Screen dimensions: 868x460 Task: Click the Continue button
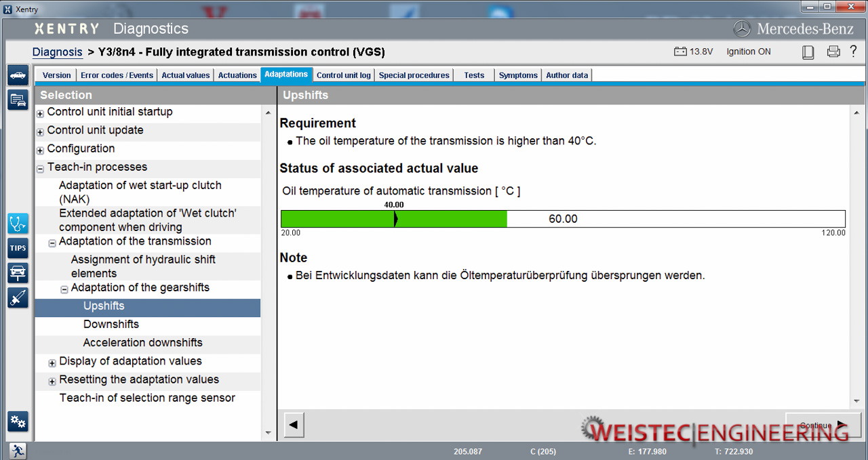[x=823, y=425]
